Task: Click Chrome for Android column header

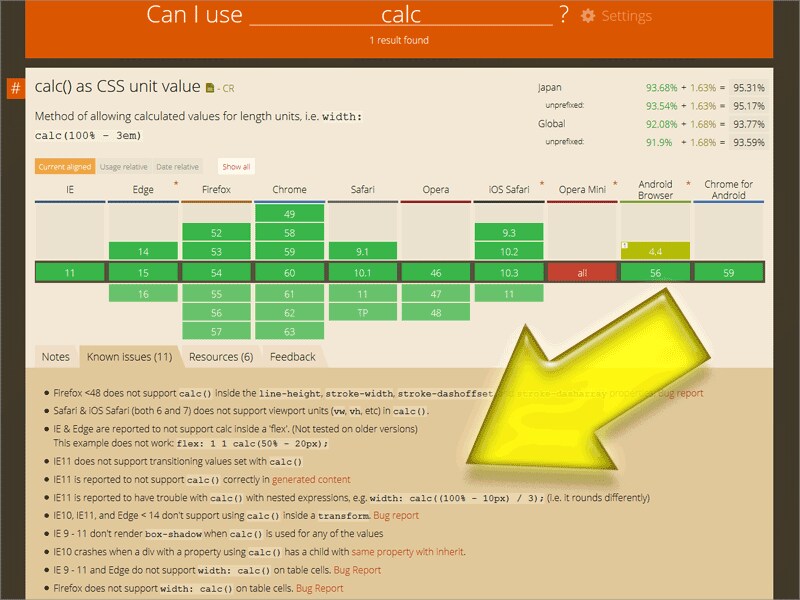Action: tap(729, 190)
